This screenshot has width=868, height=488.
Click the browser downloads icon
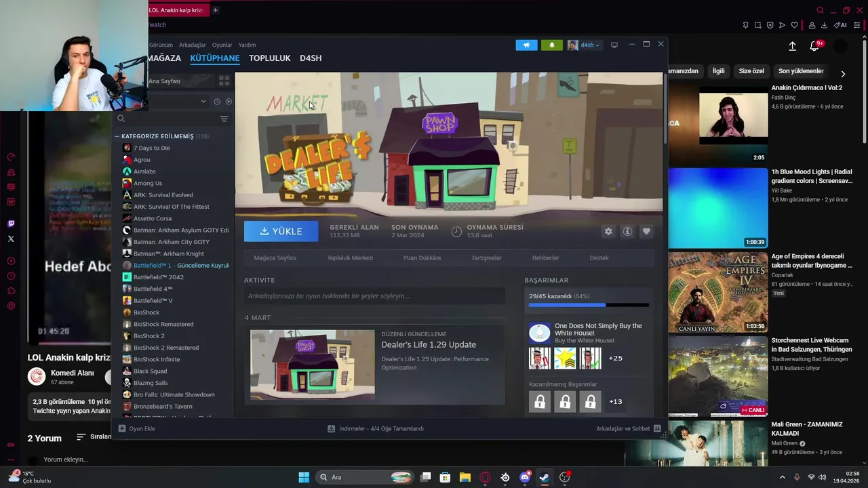(x=824, y=25)
